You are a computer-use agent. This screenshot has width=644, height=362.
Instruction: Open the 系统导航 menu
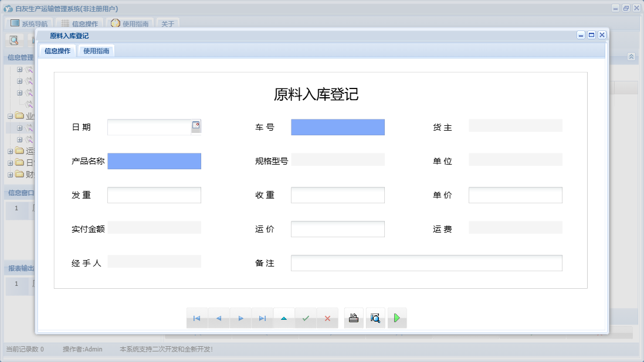pos(30,24)
